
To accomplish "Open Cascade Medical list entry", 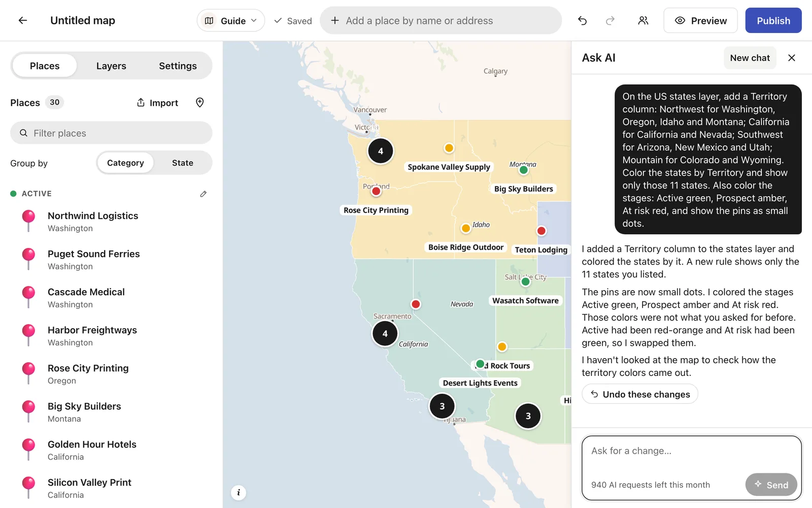I will [111, 298].
